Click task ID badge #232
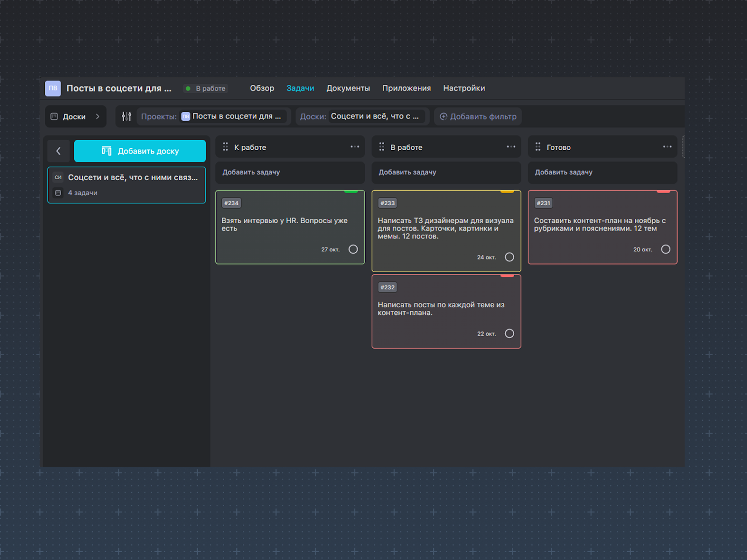This screenshot has height=560, width=747. [387, 287]
